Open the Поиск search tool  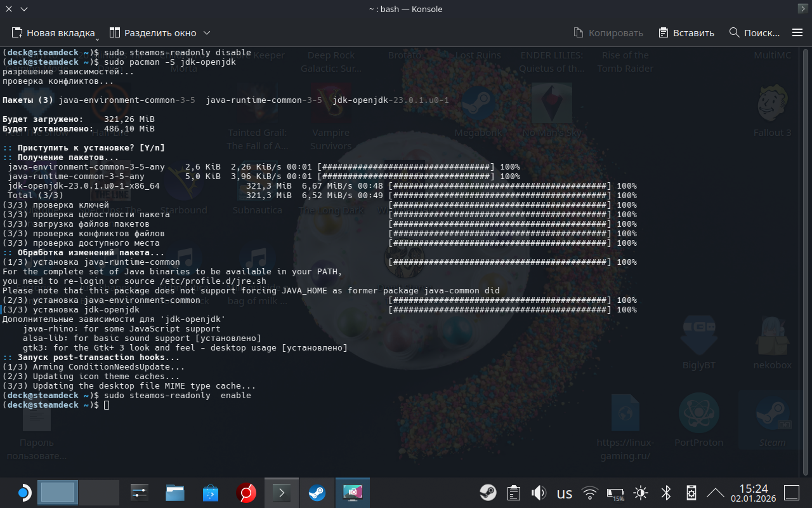[x=754, y=32]
